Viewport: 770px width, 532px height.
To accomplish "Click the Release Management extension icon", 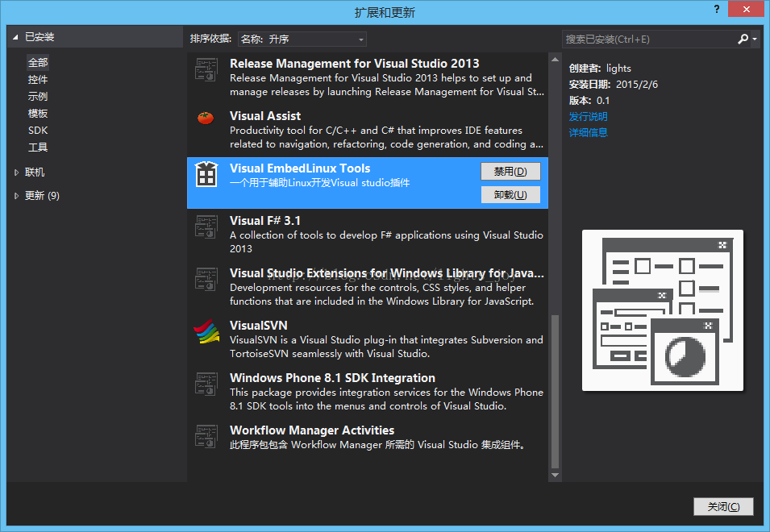I will tap(206, 69).
